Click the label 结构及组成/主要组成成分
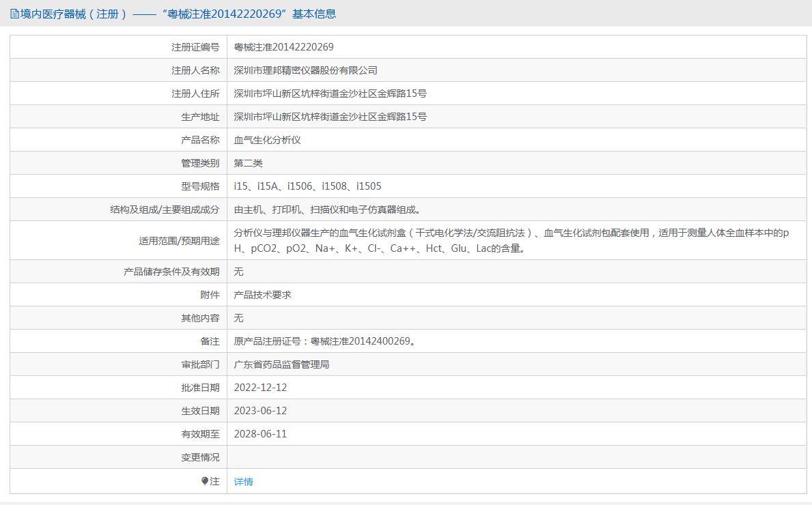Screen dimensions: 812x505 [x=165, y=210]
